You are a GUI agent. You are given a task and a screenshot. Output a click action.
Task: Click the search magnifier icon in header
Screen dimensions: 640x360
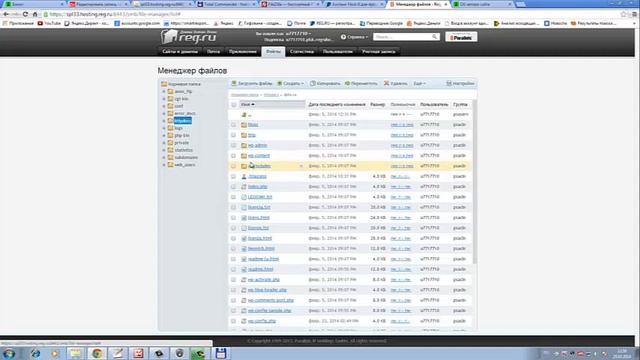[434, 37]
